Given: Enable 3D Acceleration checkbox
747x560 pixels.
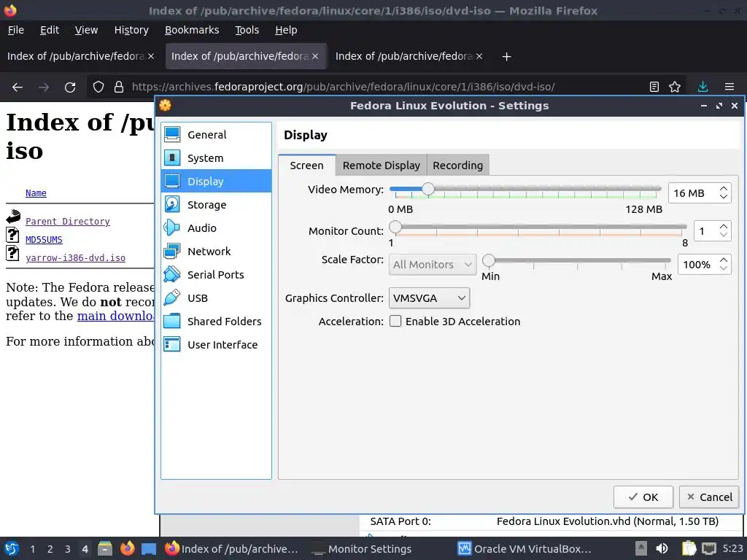Looking at the screenshot, I should coord(395,321).
